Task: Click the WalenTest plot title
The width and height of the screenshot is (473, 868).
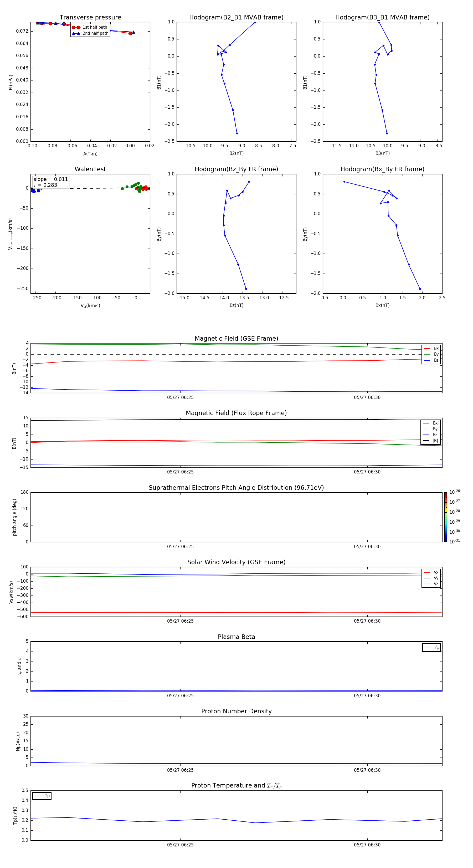Action: pyautogui.click(x=90, y=169)
